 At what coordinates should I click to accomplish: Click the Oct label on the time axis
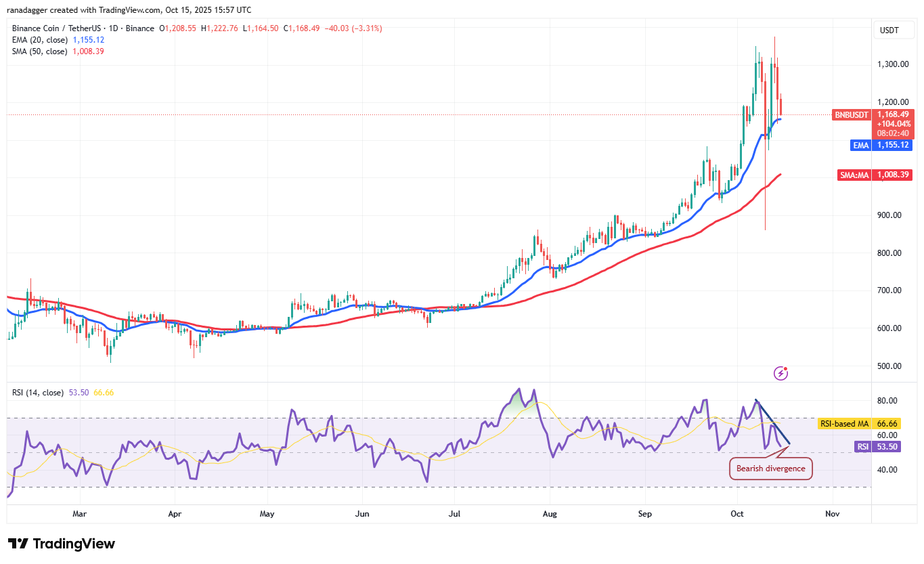tap(736, 514)
